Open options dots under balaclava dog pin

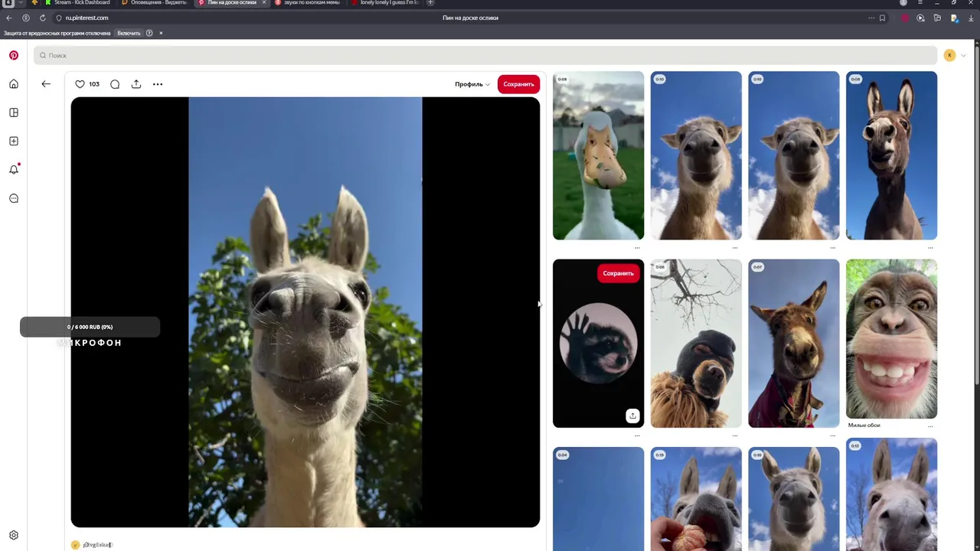point(735,435)
